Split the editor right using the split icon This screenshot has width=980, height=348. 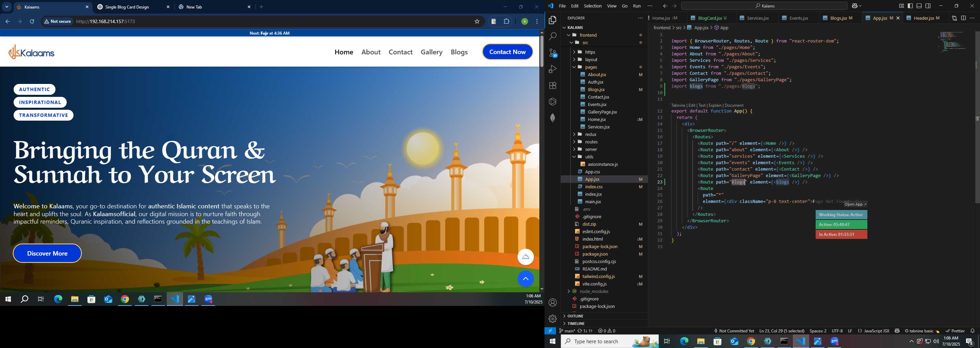coord(963,18)
